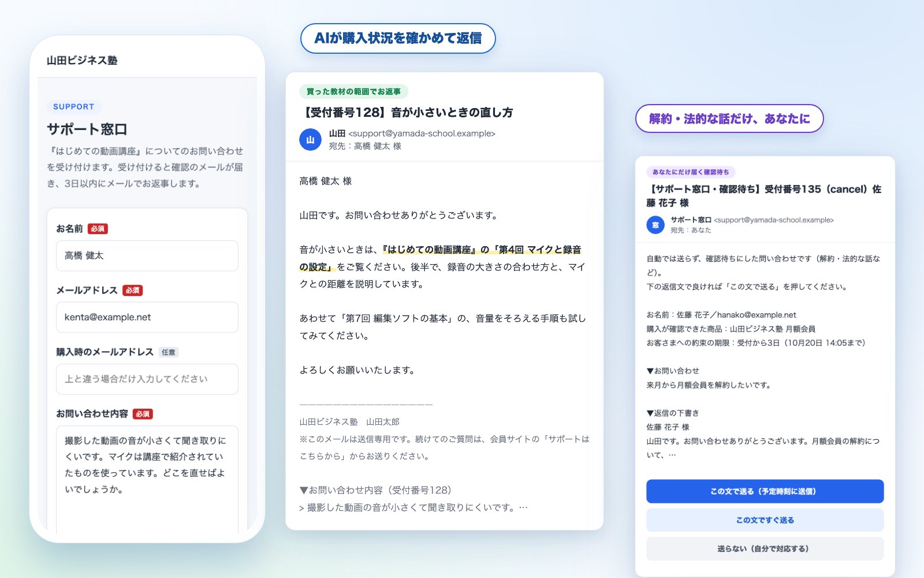
Task: Click the text 来月から月額会員を解約したいです。
Action: pyautogui.click(x=709, y=385)
